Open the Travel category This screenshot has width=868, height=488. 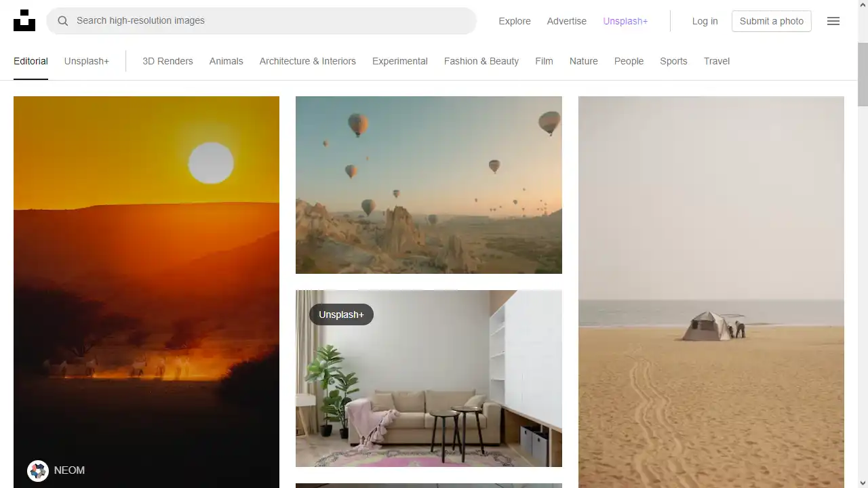point(717,61)
